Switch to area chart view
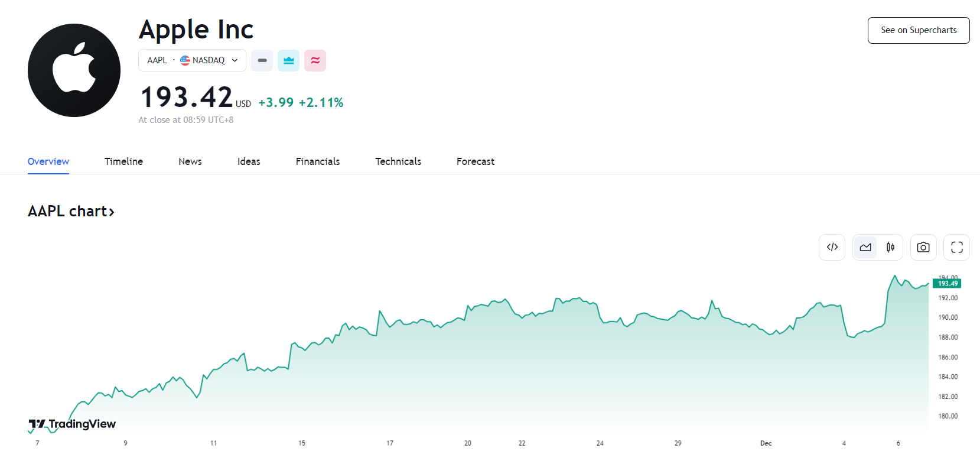Screen dimensions: 980x464 point(865,247)
